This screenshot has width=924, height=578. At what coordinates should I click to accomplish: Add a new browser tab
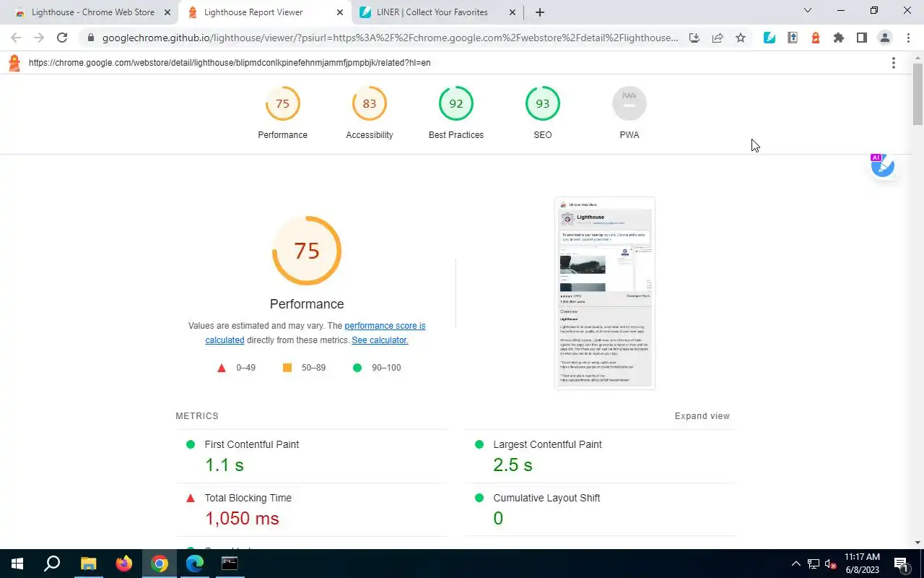pyautogui.click(x=540, y=12)
